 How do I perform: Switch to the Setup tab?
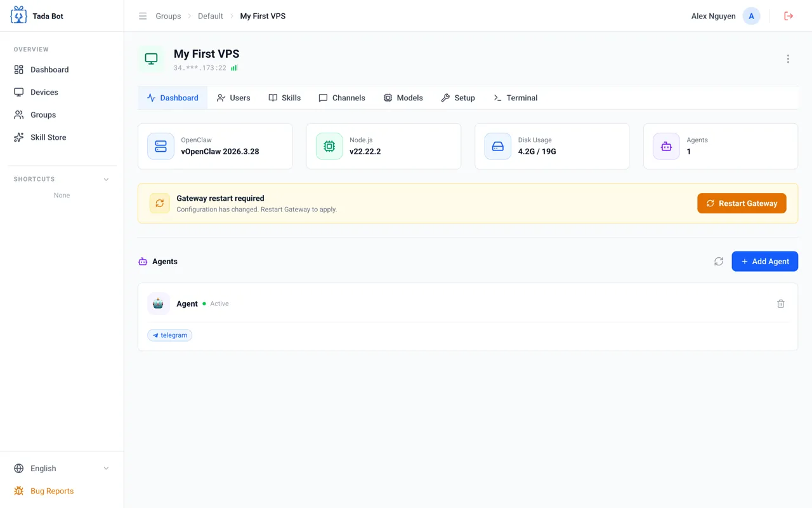[458, 98]
